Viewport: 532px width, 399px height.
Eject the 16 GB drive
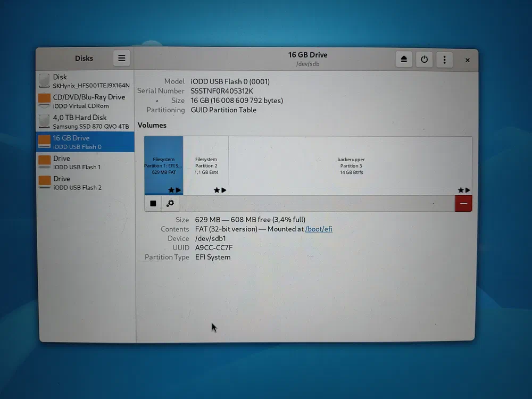click(404, 60)
